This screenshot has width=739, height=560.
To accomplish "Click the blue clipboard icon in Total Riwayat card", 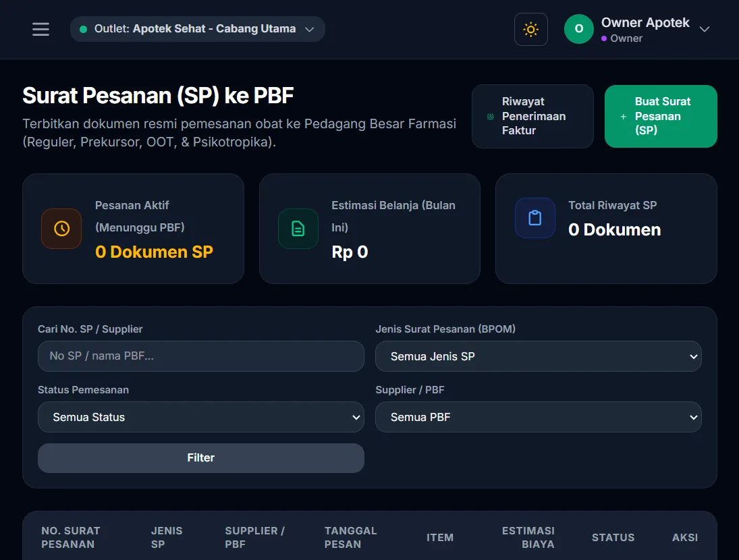I will 535,218.
